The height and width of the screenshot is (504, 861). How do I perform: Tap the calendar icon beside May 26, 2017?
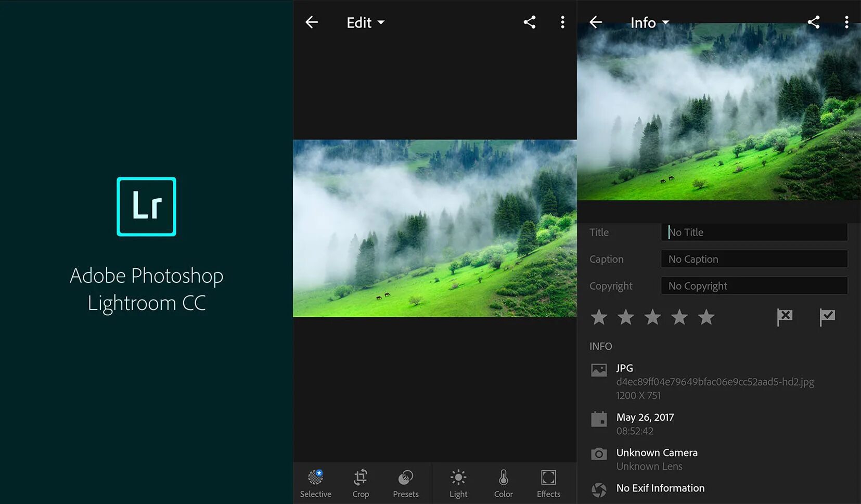coord(599,419)
